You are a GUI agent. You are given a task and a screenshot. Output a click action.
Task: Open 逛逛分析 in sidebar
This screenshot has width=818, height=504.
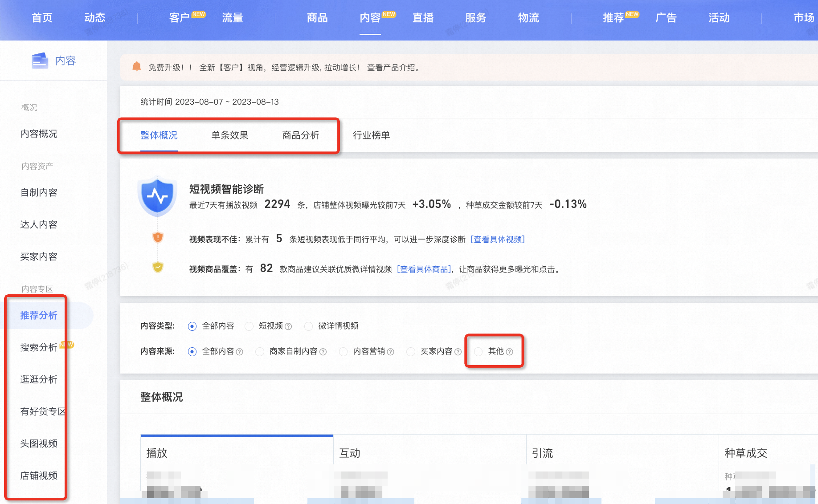(x=39, y=380)
